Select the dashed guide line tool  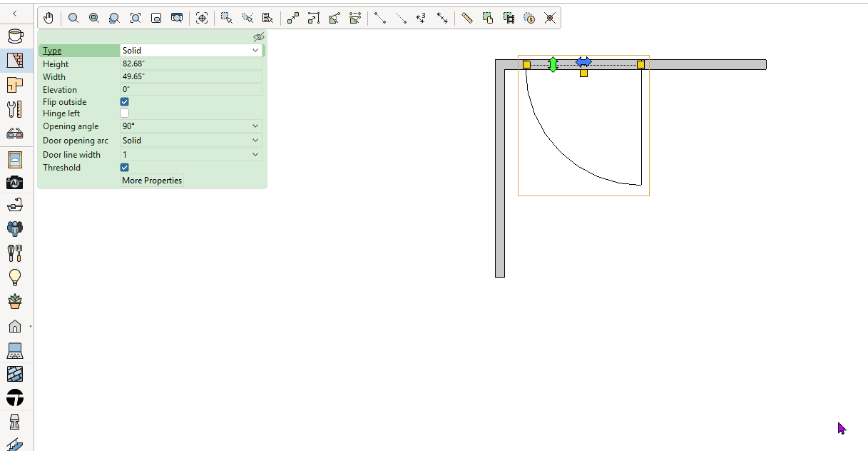tap(401, 18)
